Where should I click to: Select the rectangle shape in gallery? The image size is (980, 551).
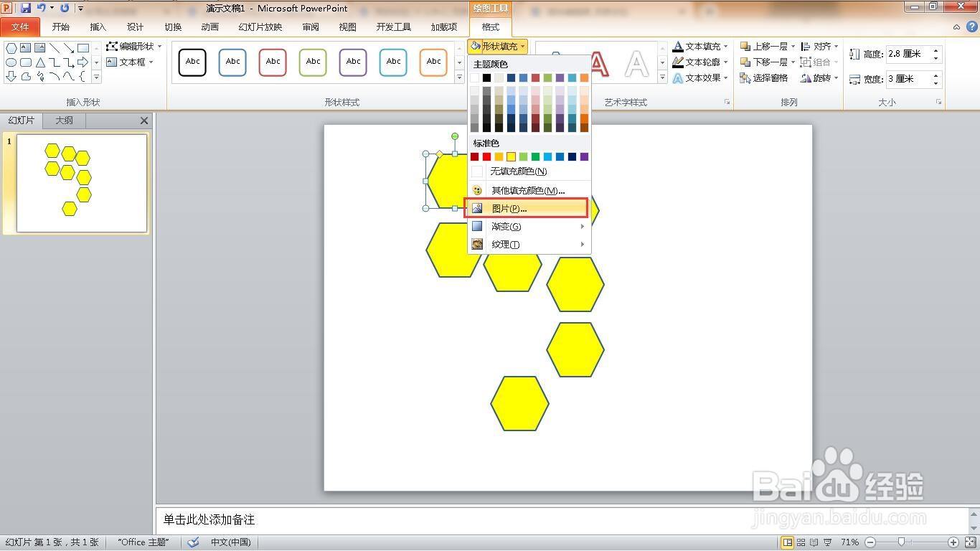[x=83, y=48]
